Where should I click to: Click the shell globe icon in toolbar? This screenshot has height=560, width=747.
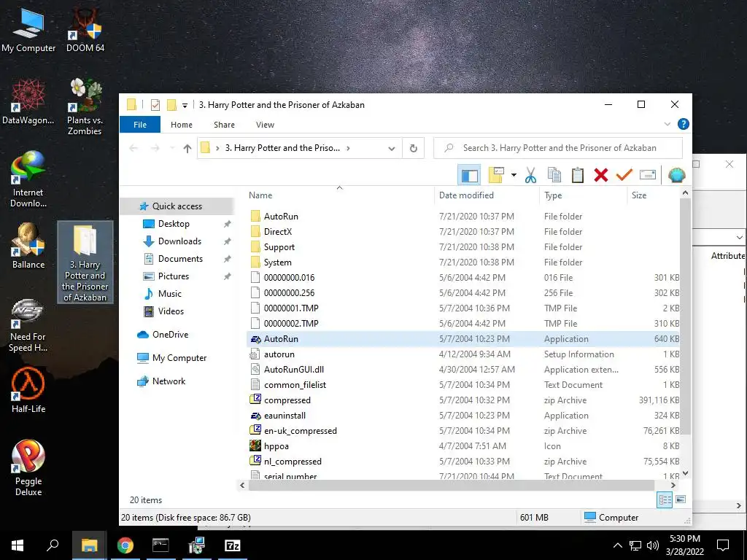(x=676, y=175)
